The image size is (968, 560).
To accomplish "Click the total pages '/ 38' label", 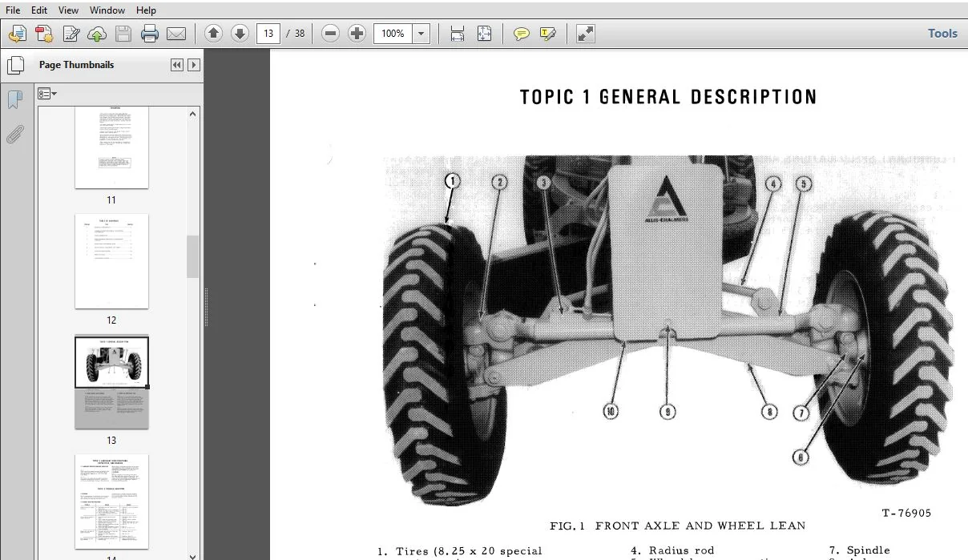I will [x=296, y=34].
